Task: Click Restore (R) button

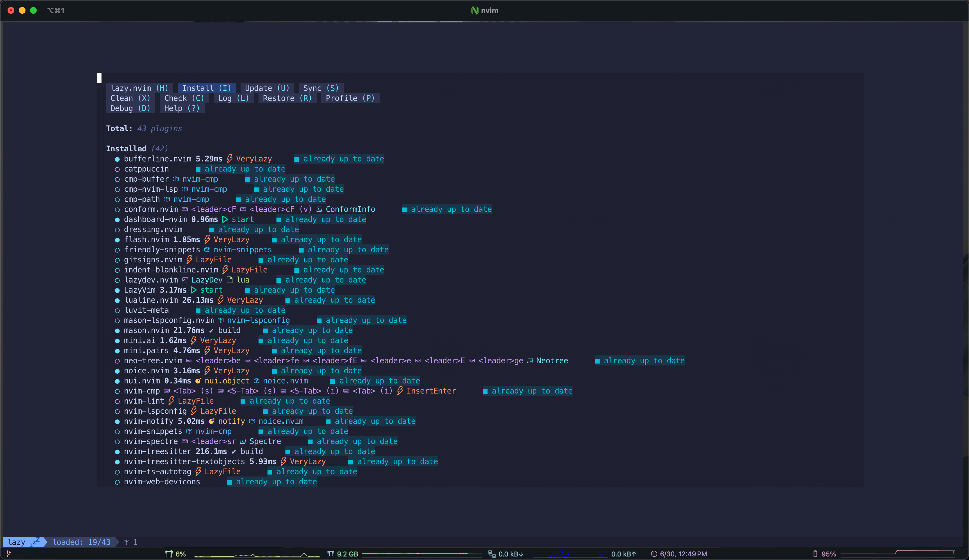Action: (287, 98)
